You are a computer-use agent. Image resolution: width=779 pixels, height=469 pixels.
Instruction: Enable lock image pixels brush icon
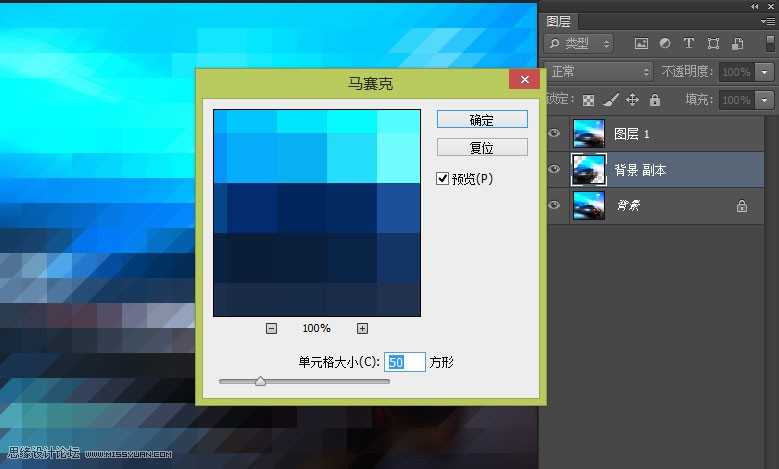tap(610, 100)
